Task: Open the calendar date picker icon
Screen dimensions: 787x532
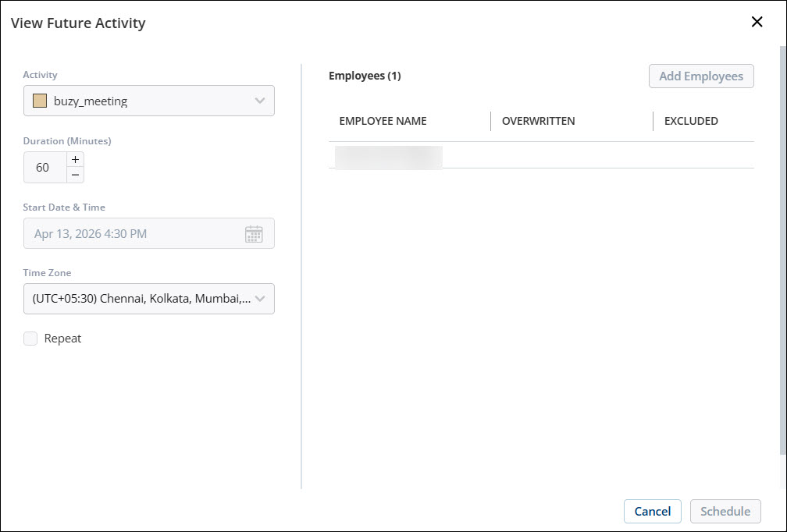Action: pos(254,234)
